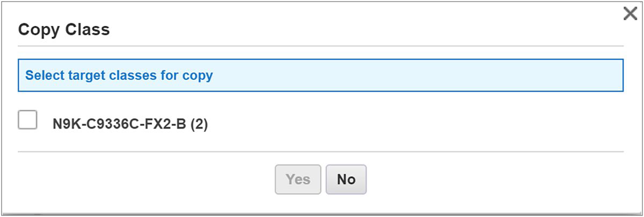Click the Yes button
The width and height of the screenshot is (644, 217).
(x=298, y=179)
